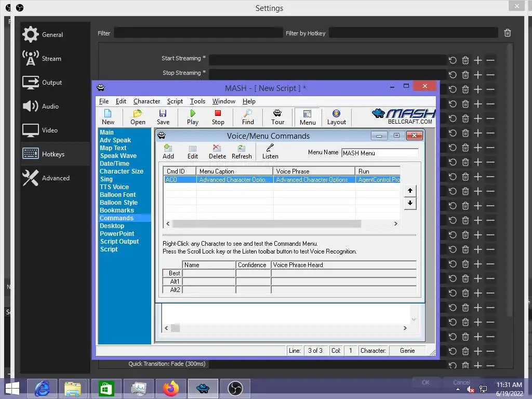This screenshot has width=532, height=399.
Task: Delete the selected voice command
Action: (x=217, y=152)
